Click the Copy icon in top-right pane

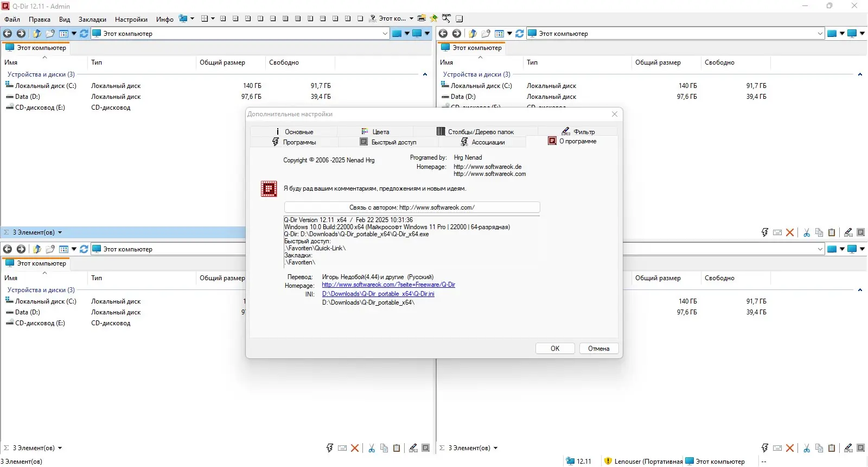pos(819,232)
